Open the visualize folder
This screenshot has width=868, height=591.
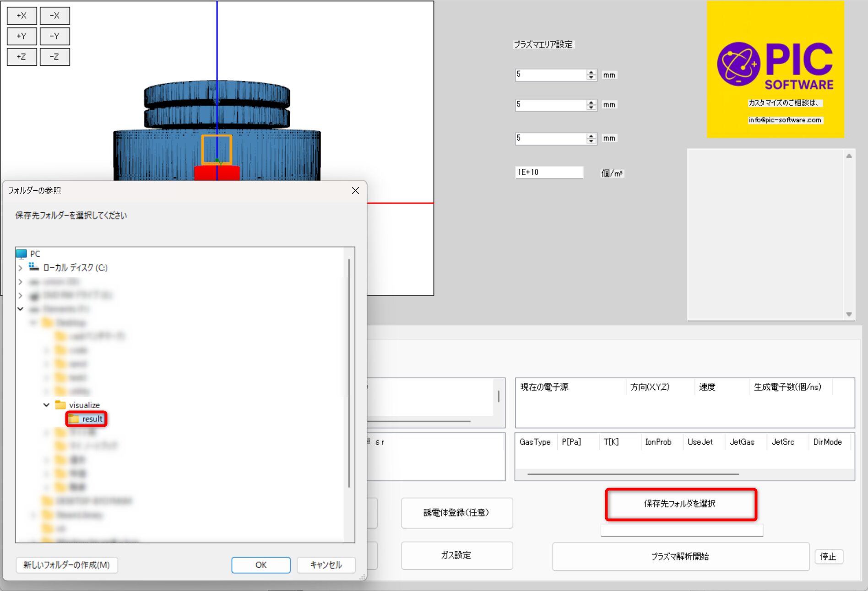[x=84, y=405]
